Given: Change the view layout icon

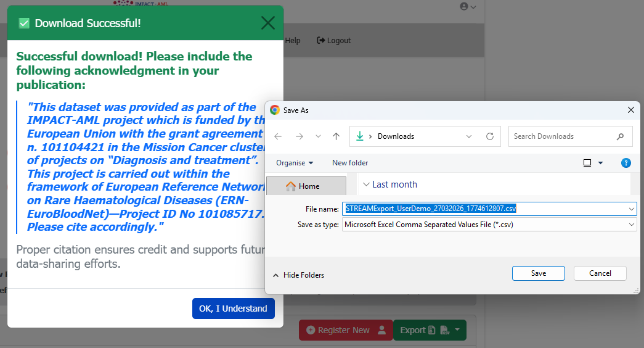Looking at the screenshot, I should (587, 163).
